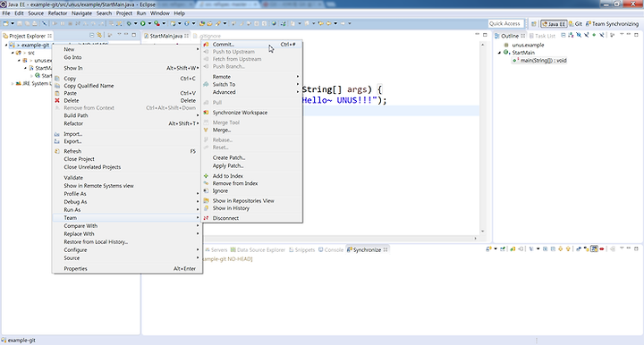
Task: Collapse the src folder in Project Explorer
Action: (13, 53)
